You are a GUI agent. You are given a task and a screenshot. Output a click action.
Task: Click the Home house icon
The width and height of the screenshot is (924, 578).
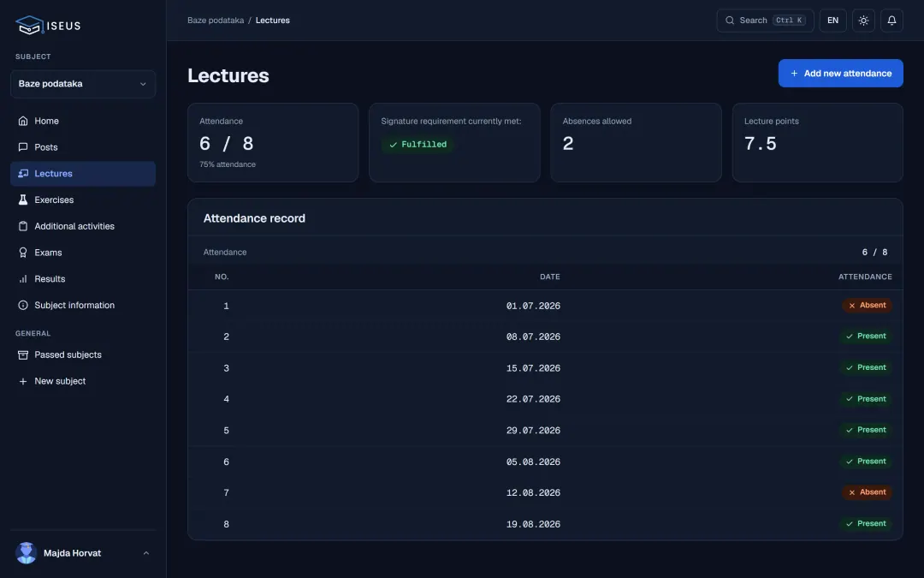[23, 121]
